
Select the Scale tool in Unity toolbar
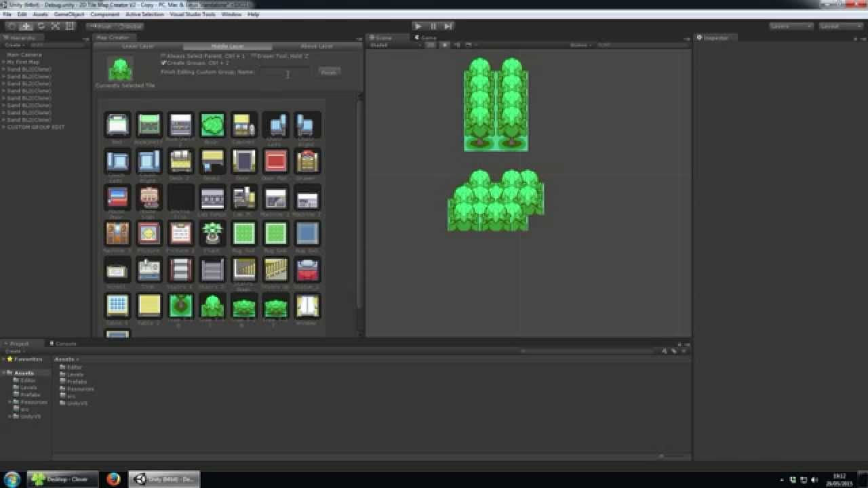click(56, 26)
